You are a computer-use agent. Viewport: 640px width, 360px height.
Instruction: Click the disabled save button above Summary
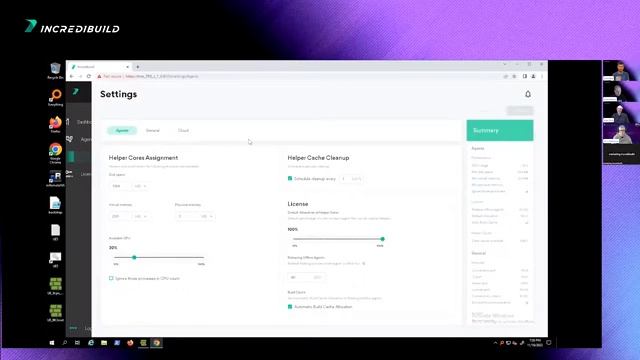click(520, 111)
